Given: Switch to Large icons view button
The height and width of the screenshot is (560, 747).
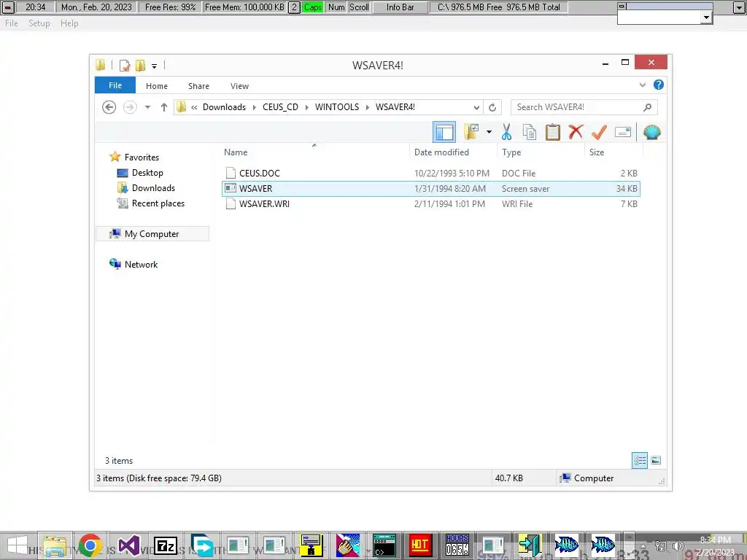Looking at the screenshot, I should coord(656,460).
